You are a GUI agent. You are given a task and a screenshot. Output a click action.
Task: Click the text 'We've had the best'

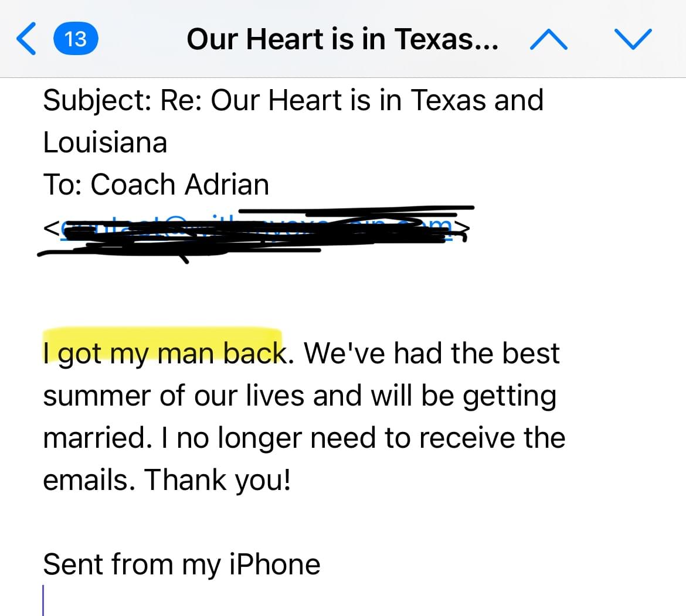(x=432, y=353)
